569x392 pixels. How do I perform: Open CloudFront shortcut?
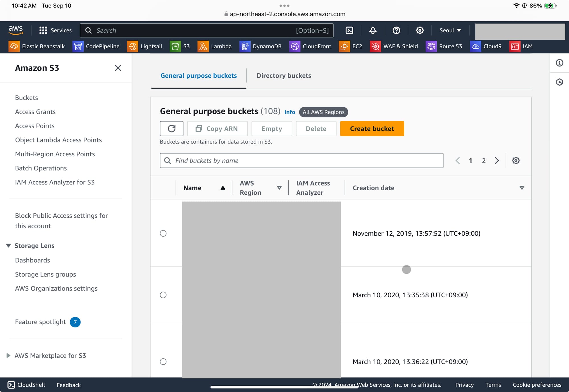tap(310, 46)
